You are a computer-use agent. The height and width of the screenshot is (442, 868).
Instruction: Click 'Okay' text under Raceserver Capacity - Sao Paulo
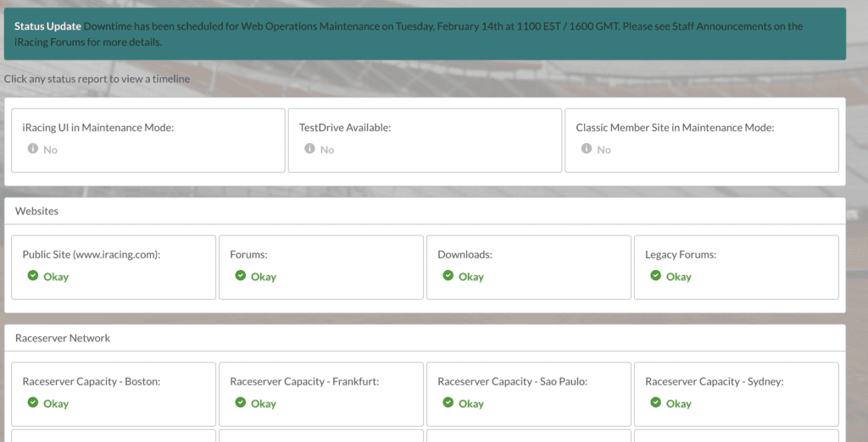click(x=471, y=404)
